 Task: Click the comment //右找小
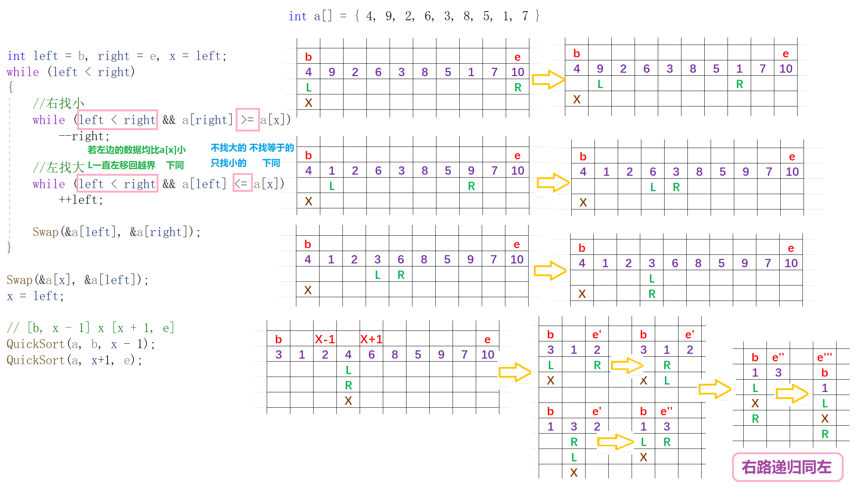58,103
